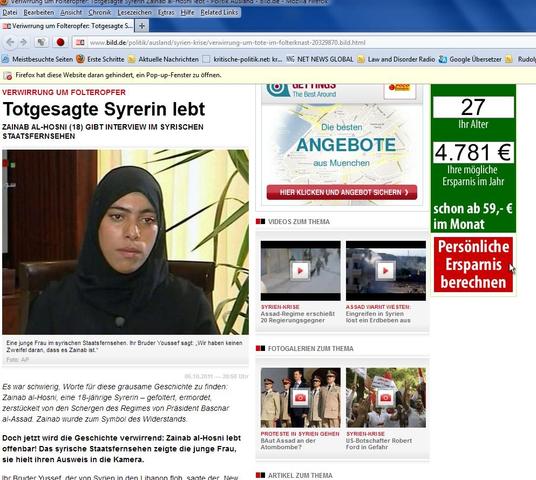Play the Assad-Regime erschießt video
This screenshot has height=480, width=536.
click(x=300, y=271)
